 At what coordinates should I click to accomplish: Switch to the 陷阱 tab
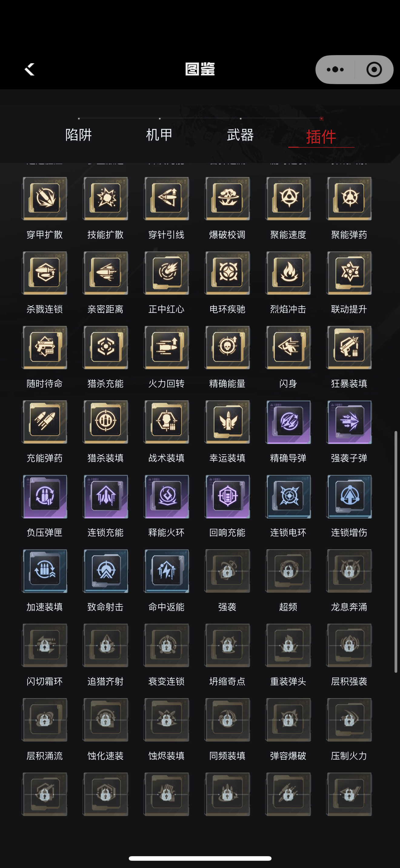(x=78, y=135)
